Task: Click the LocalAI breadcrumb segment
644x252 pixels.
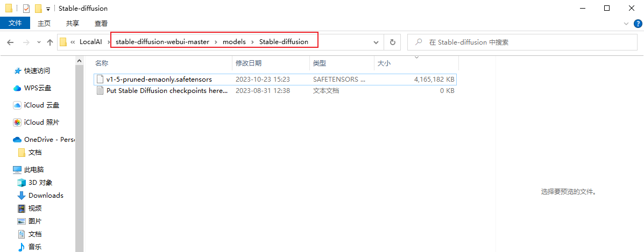Action: click(90, 42)
